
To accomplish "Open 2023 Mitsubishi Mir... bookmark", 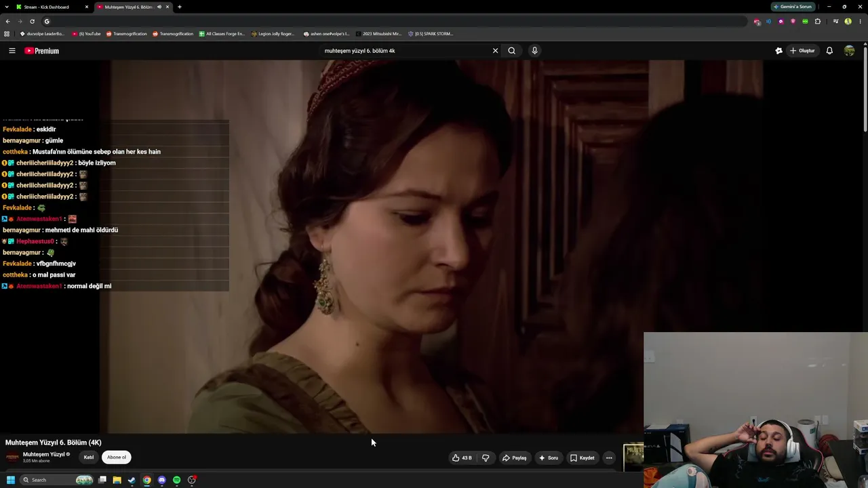I will [378, 34].
